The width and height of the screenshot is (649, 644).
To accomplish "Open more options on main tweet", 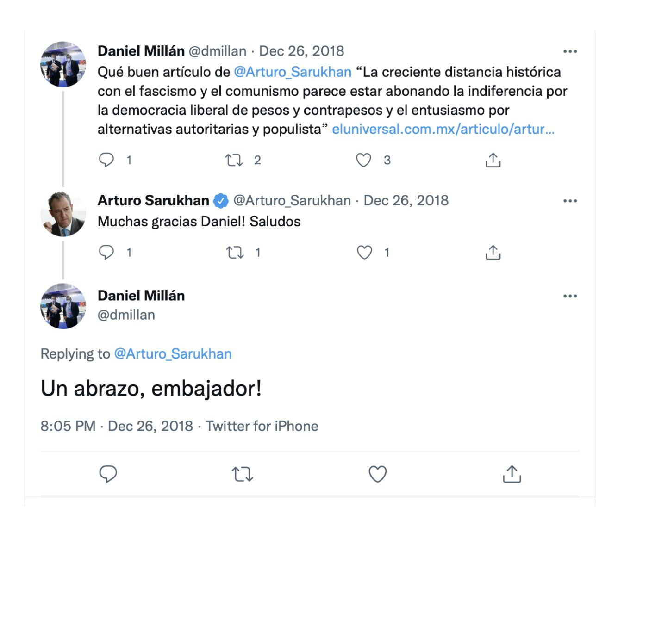I will [x=570, y=296].
